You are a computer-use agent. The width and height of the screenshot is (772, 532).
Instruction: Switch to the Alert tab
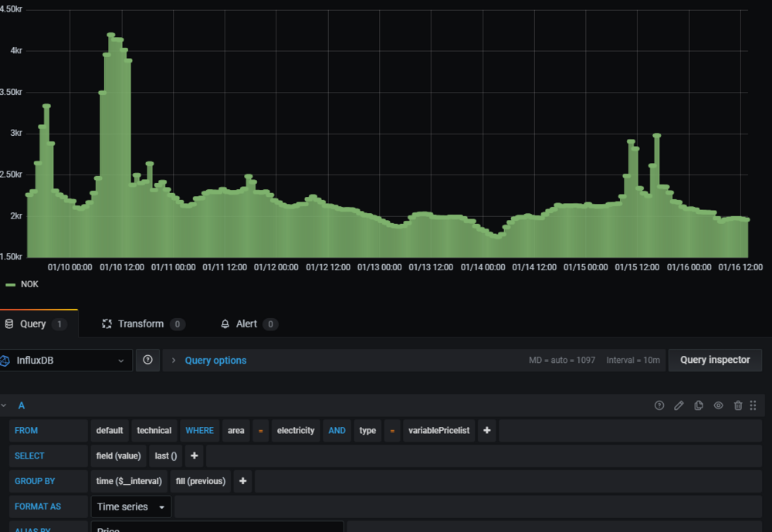(x=246, y=324)
